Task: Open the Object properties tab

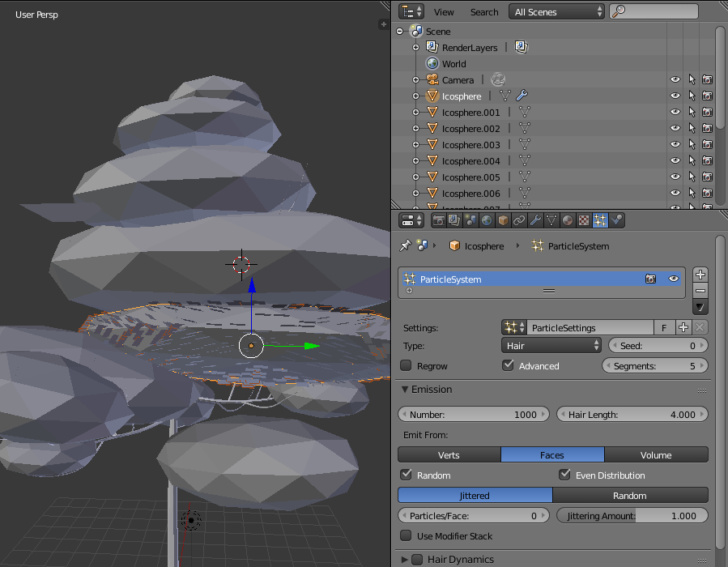Action: tap(503, 220)
